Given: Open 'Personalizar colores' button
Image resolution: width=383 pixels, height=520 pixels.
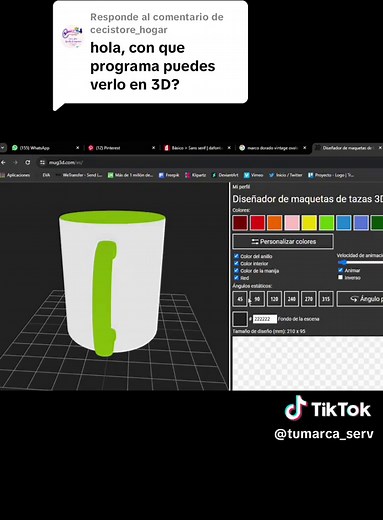Looking at the screenshot, I should (x=283, y=242).
